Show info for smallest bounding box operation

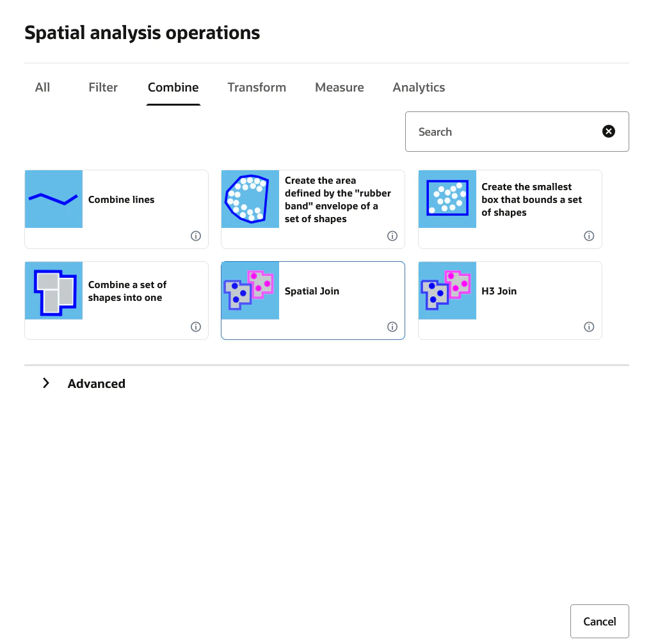(589, 236)
